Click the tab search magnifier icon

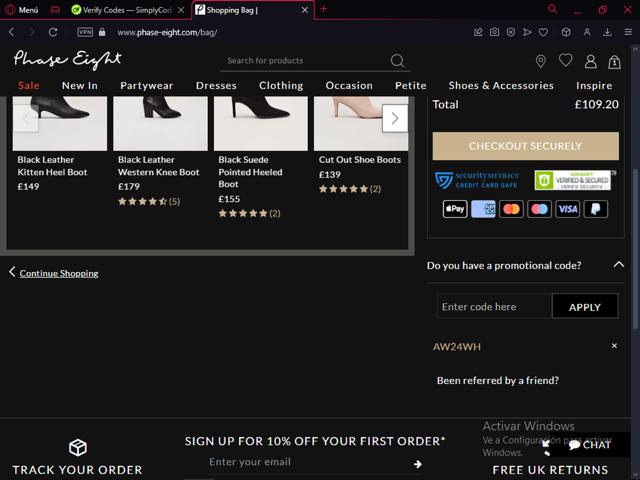click(552, 9)
